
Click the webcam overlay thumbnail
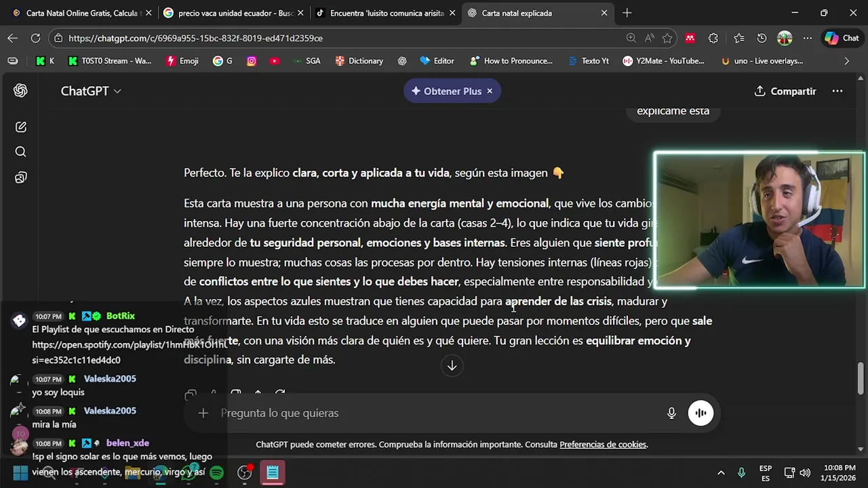coord(759,220)
